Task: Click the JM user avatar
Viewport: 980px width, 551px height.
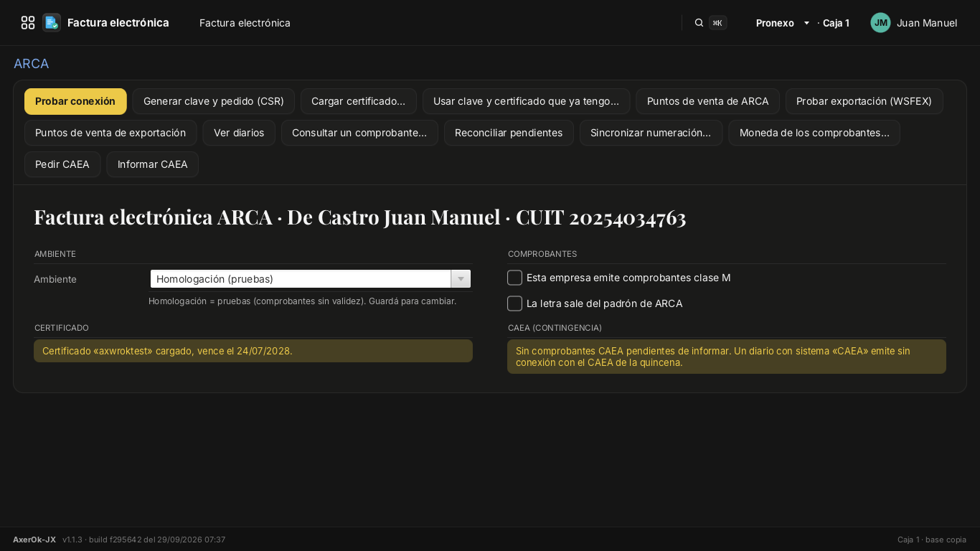Action: pos(880,23)
